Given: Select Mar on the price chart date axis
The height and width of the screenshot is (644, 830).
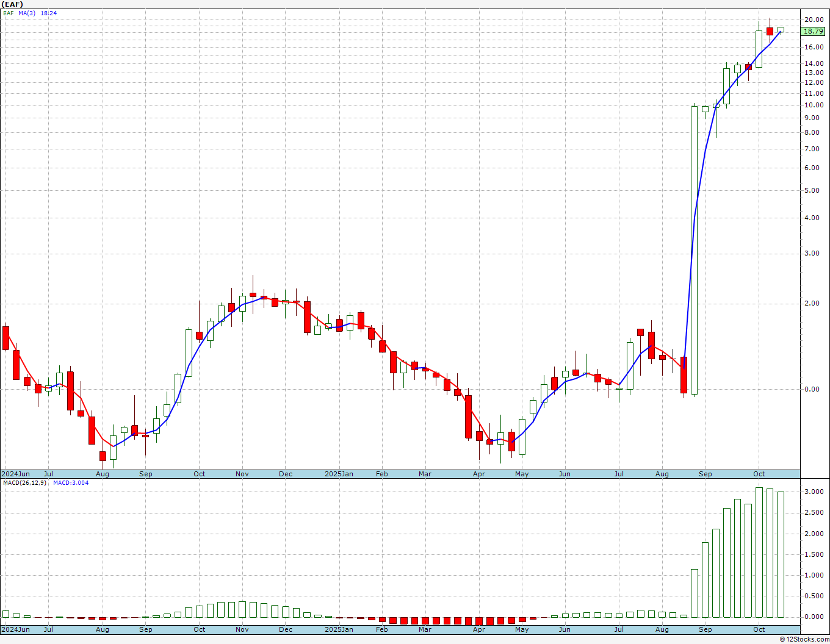Looking at the screenshot, I should pyautogui.click(x=425, y=474).
